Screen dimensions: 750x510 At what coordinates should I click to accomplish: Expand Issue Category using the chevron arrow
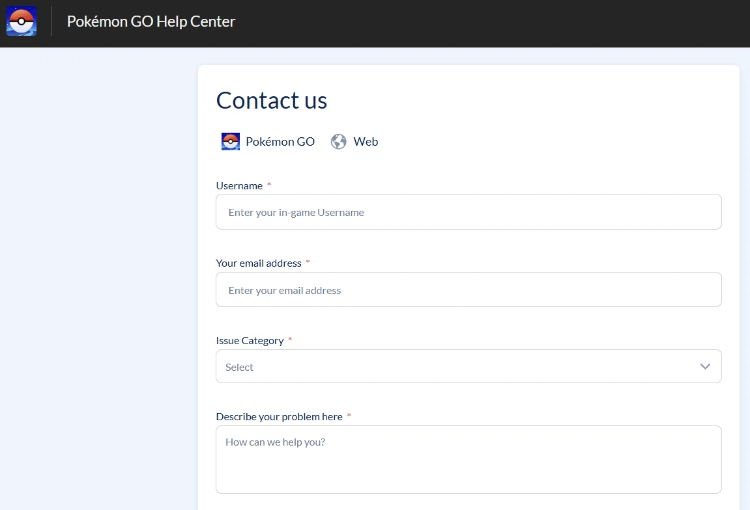coord(705,366)
